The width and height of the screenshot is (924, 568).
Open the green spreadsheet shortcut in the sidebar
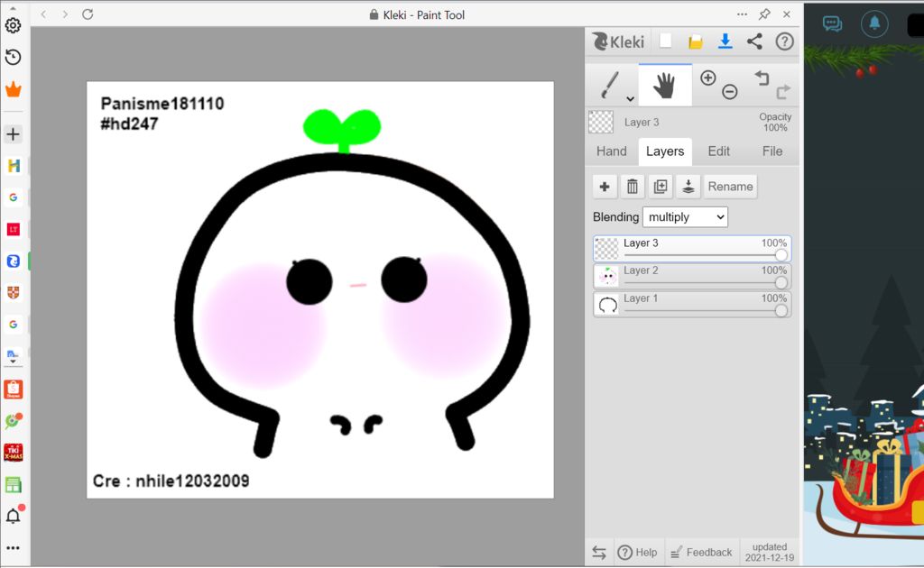click(x=13, y=484)
